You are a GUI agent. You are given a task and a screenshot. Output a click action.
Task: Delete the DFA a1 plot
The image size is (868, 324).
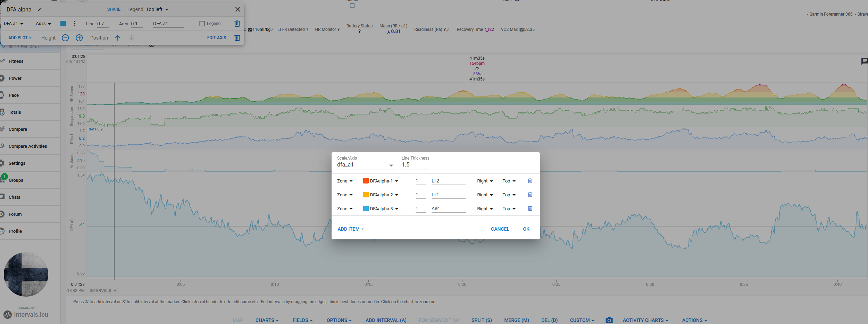coord(237,24)
